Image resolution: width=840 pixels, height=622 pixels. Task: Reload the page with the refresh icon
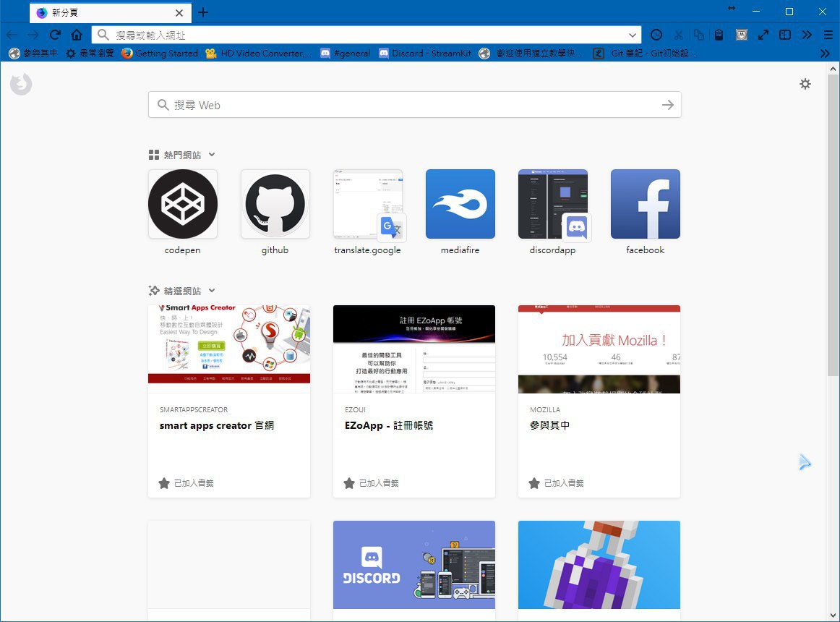tap(55, 35)
